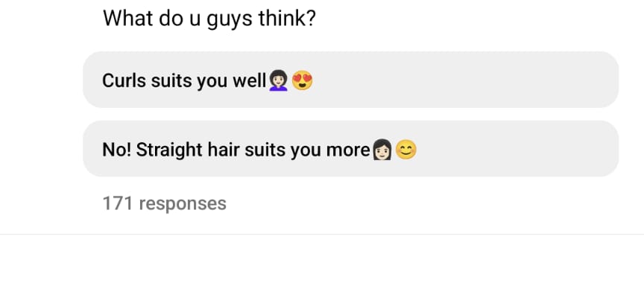Click the word Curls in the first poll answer
Viewport: 644px width, 306px height.
pyautogui.click(x=124, y=80)
